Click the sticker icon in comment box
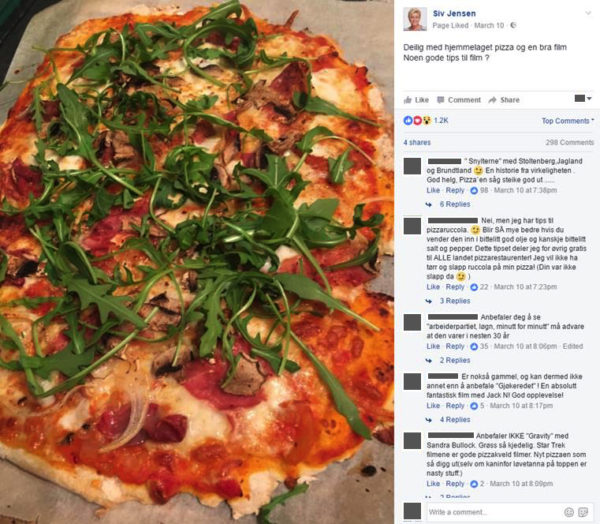The height and width of the screenshot is (524, 600). [x=584, y=512]
